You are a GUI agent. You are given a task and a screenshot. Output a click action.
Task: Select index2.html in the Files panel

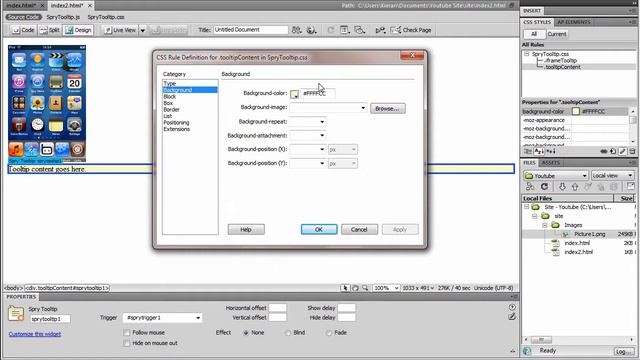point(578,252)
